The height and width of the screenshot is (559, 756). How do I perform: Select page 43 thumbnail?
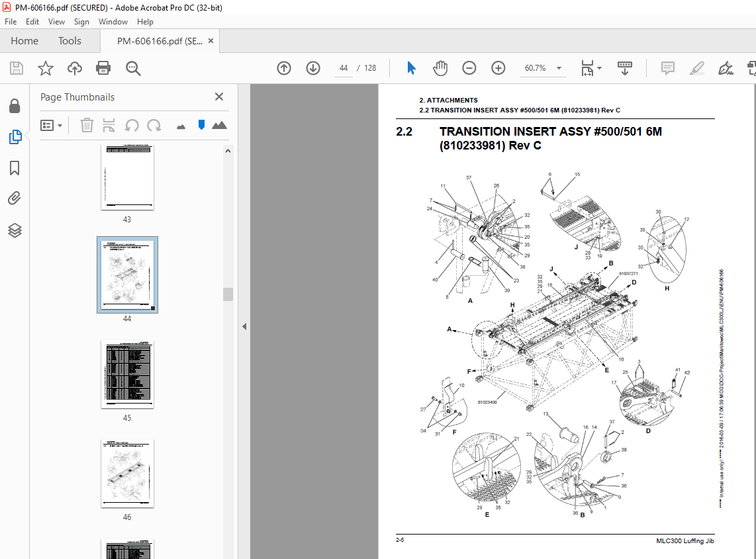click(x=127, y=177)
